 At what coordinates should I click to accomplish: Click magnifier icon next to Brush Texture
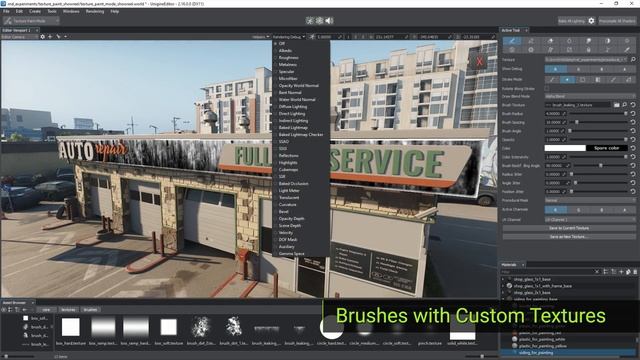(624, 105)
